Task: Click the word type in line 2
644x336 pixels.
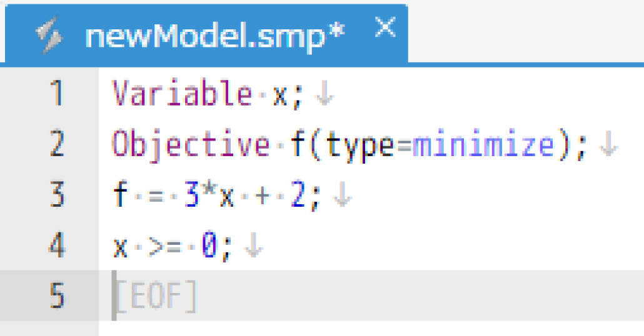Action: point(361,147)
